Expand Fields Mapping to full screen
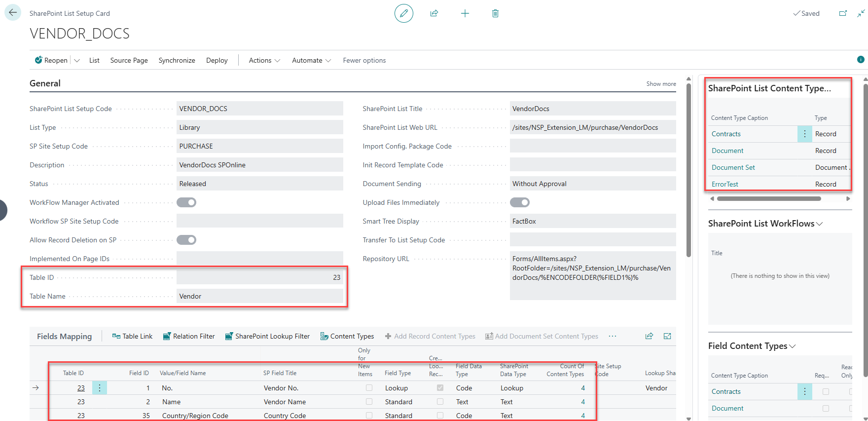This screenshot has height=421, width=868. (667, 336)
